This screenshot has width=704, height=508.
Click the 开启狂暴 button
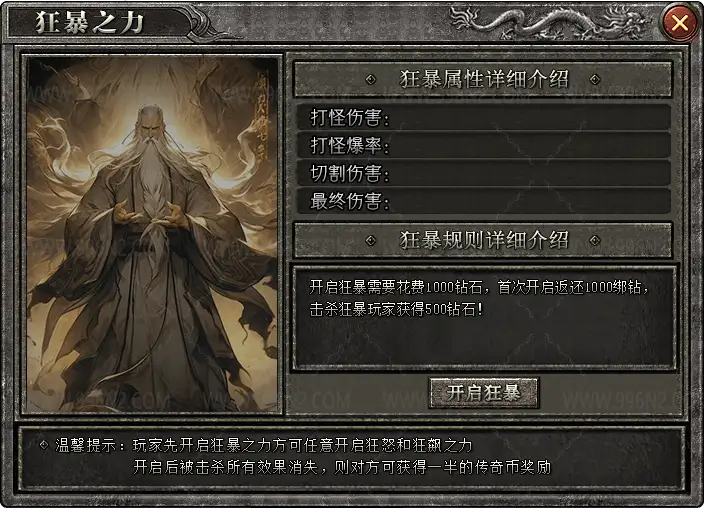[x=484, y=393]
